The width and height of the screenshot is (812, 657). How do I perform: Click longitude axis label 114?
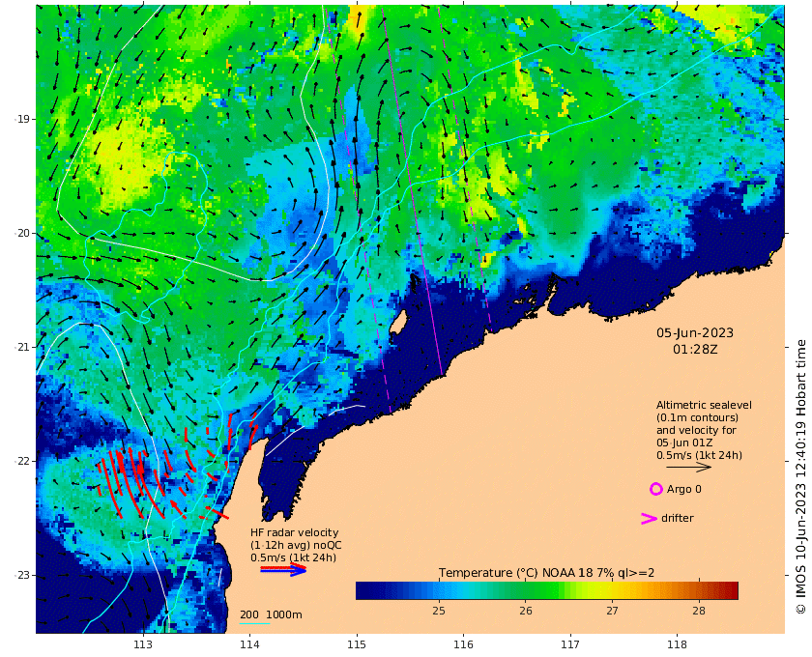click(249, 644)
